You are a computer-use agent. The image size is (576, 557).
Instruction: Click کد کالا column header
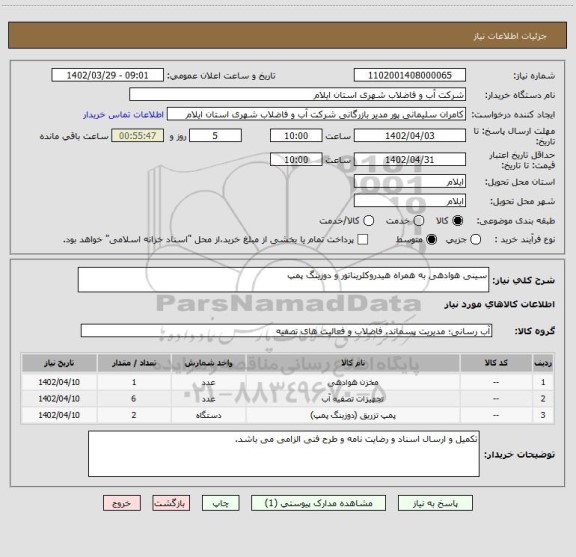pos(496,363)
